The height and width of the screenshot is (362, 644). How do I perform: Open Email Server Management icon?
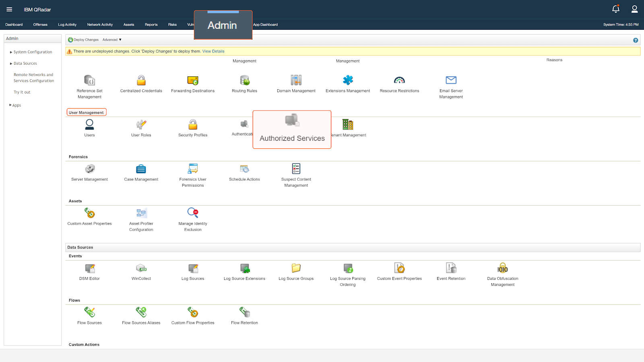[x=451, y=80]
